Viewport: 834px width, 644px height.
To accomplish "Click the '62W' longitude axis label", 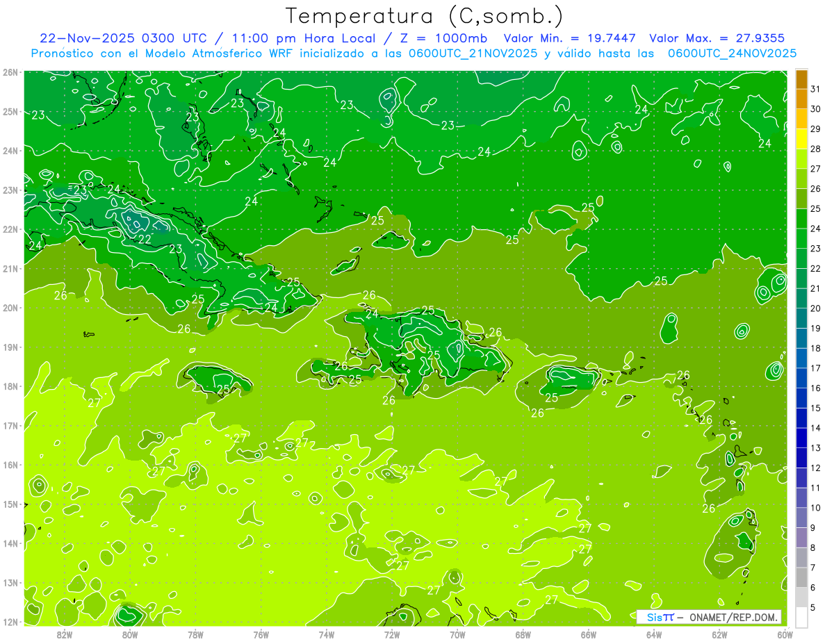I will (x=719, y=634).
